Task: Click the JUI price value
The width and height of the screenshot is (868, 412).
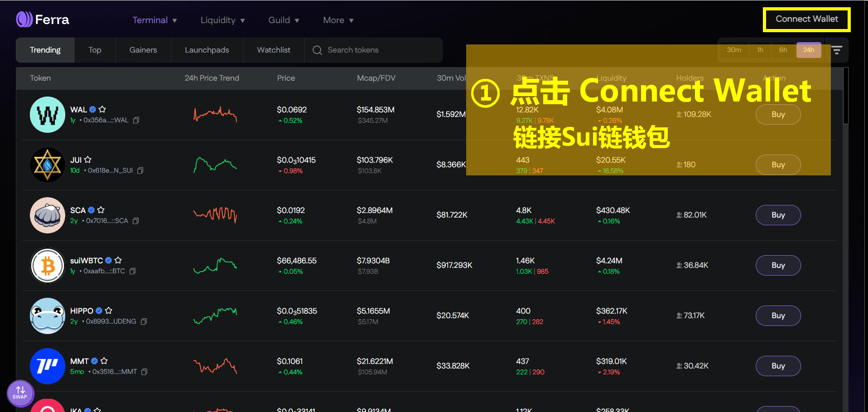Action: click(x=296, y=160)
